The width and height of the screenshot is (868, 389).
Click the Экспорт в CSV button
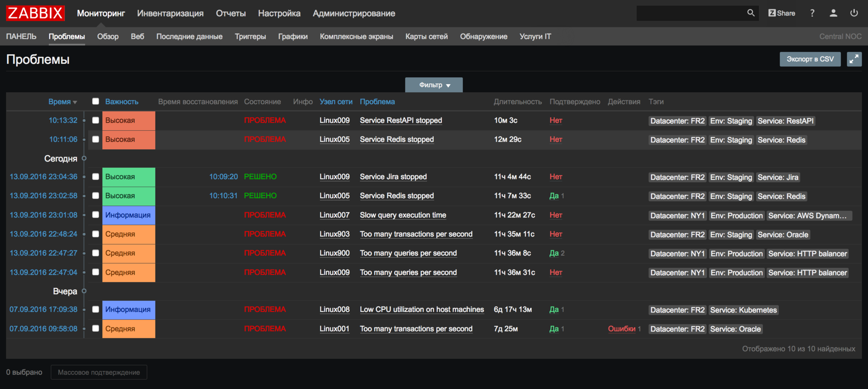810,59
